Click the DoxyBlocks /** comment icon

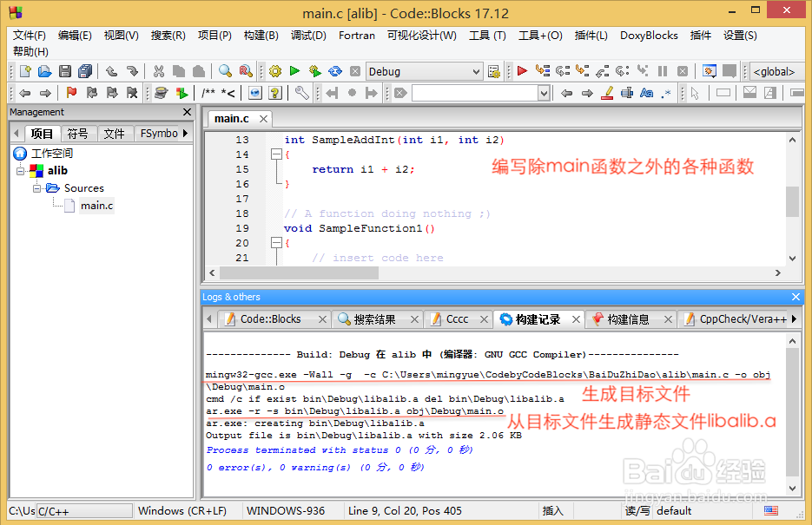click(x=208, y=93)
